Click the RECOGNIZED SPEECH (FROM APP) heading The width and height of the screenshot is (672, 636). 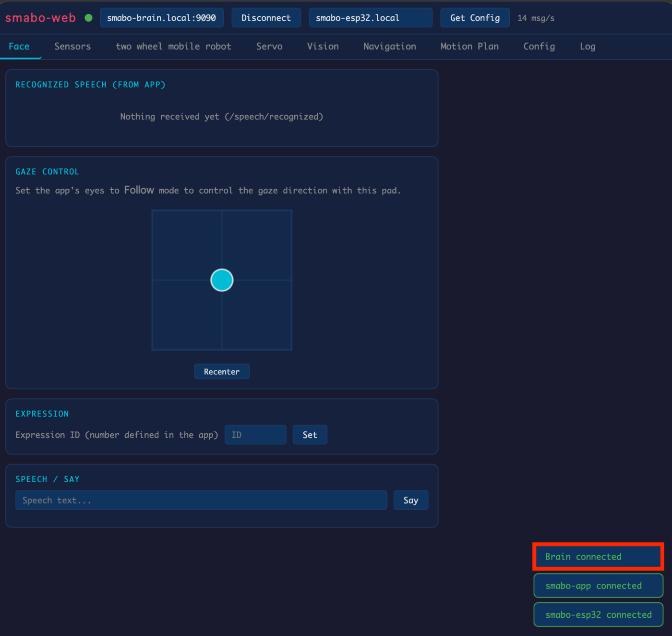point(90,85)
